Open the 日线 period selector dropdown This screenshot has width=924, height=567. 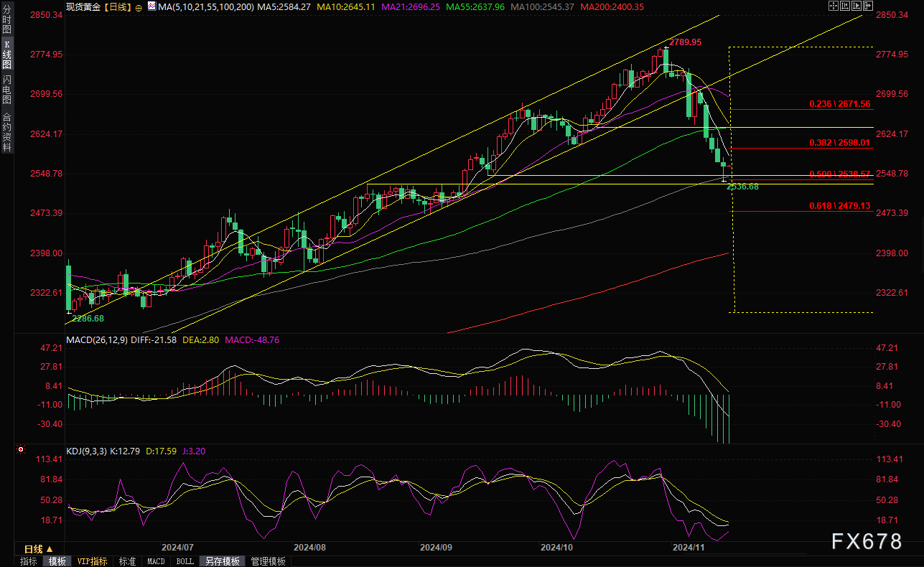click(x=39, y=549)
